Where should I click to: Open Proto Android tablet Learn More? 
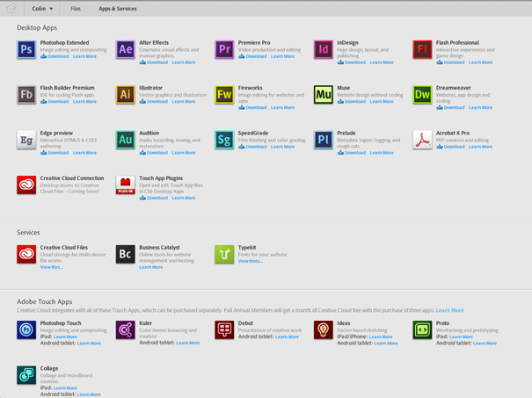pyautogui.click(x=485, y=344)
